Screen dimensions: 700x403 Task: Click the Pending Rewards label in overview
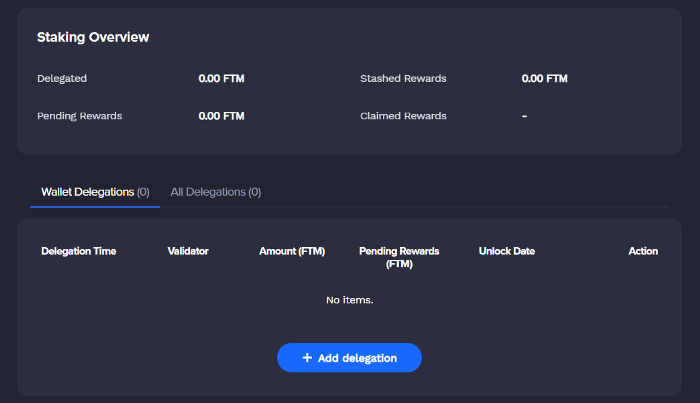coord(79,116)
